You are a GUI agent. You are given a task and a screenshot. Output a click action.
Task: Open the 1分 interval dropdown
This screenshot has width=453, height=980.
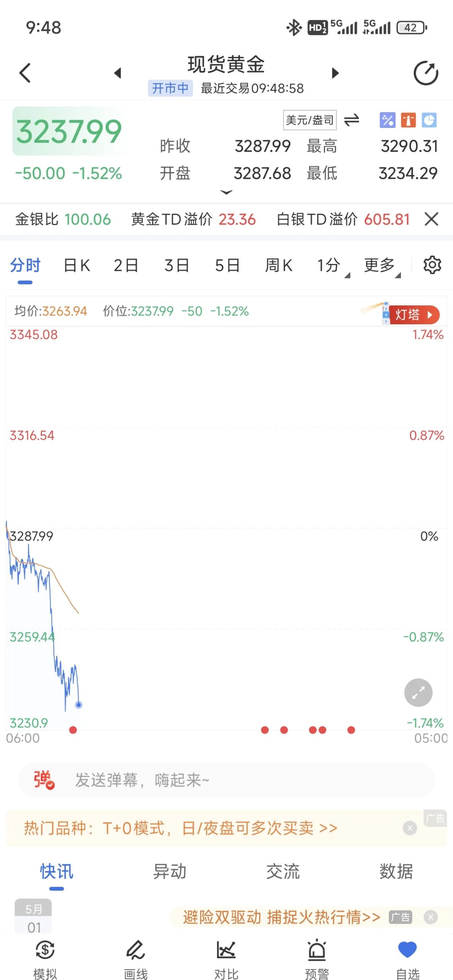click(331, 266)
